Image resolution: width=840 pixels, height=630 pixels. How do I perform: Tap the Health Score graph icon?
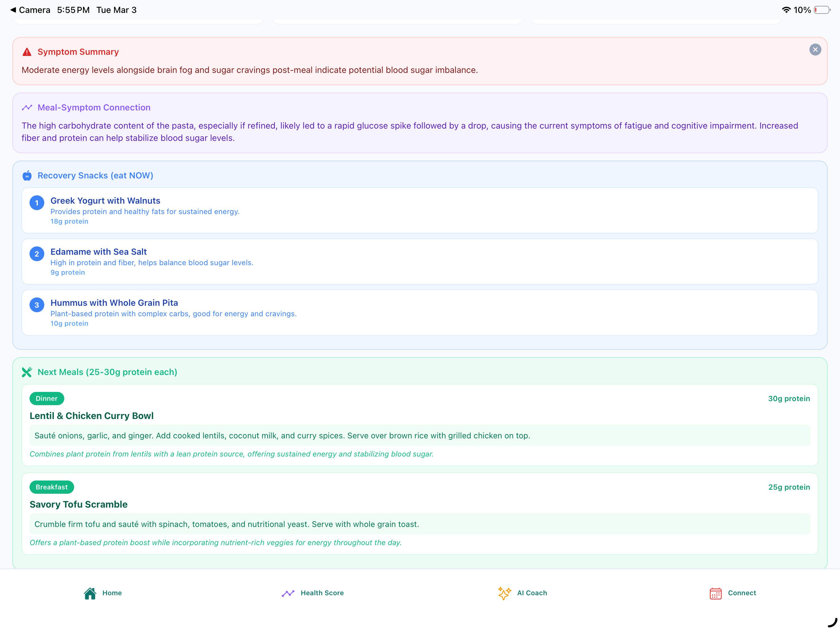(288, 593)
